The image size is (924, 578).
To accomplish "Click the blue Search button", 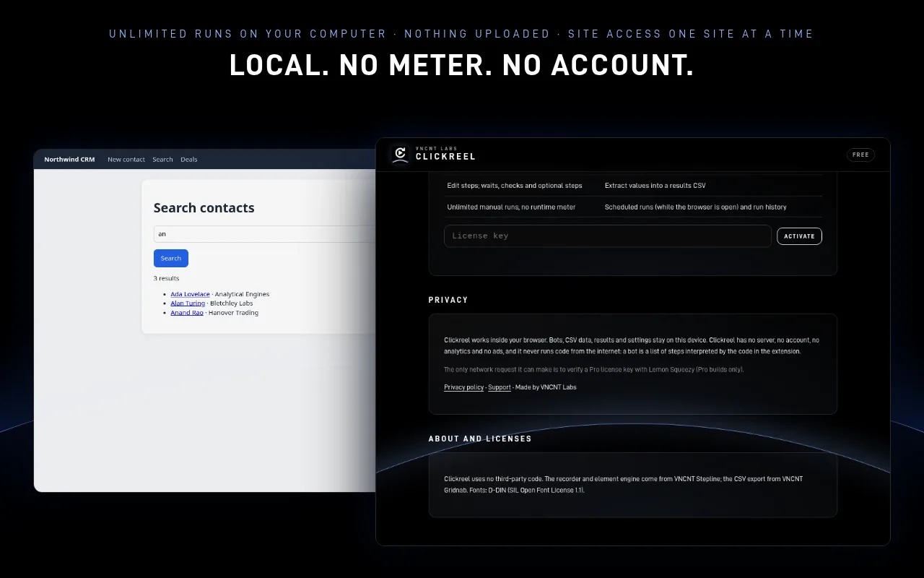I will 171,259.
